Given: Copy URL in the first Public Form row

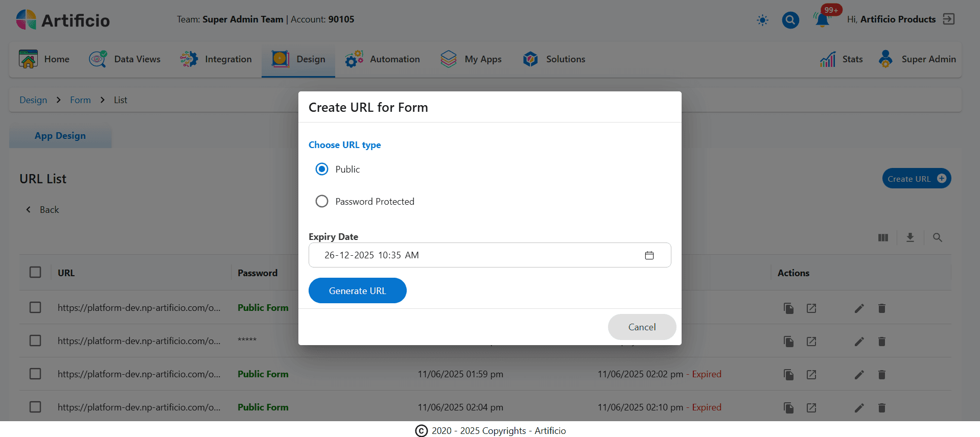Looking at the screenshot, I should click(789, 308).
